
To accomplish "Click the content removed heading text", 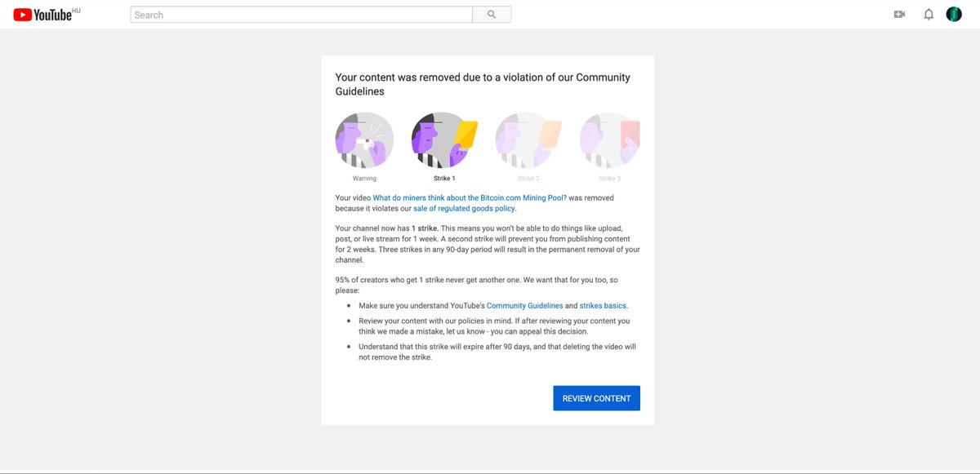I will tap(483, 85).
